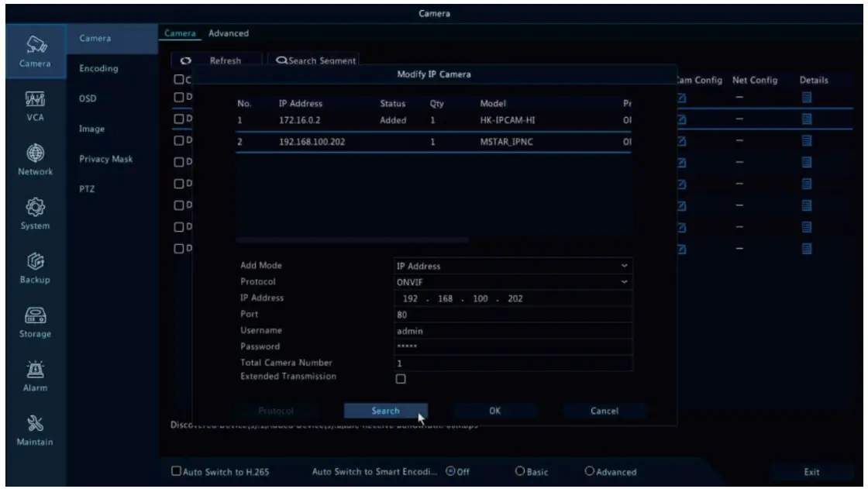Viewport: 868px width, 489px height.
Task: Select the Basic smart encoding radio button
Action: point(519,470)
